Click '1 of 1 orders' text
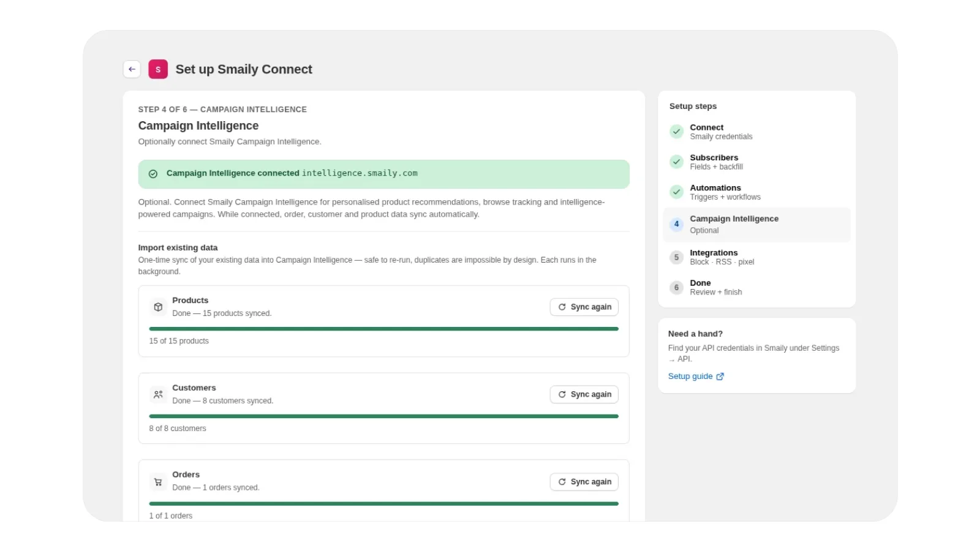This screenshot has height=551, width=980. point(171,516)
